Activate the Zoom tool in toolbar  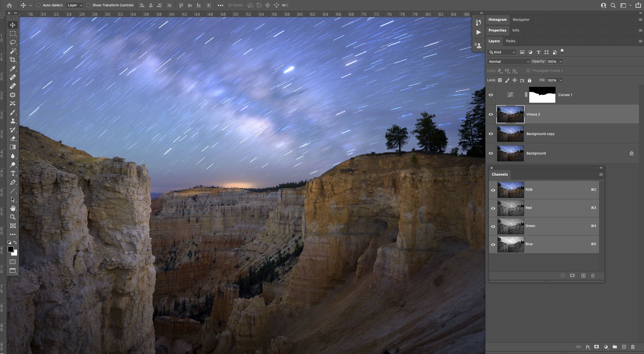(13, 217)
